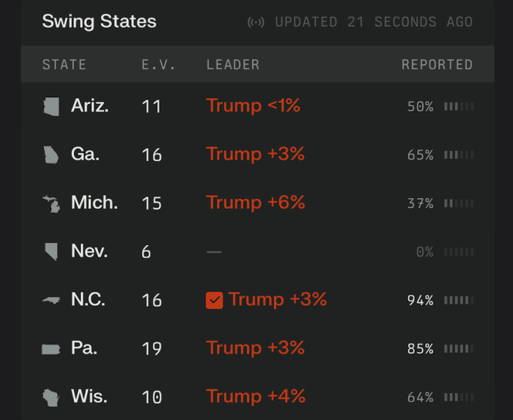Screen dimensions: 513x420
Task: Click the Georgia 65% reported bar
Action: coord(459,155)
